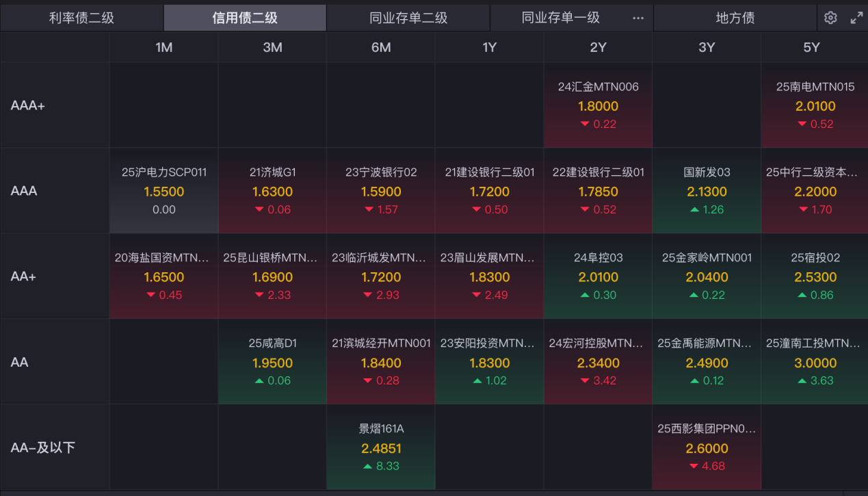The image size is (868, 496).
Task: Click the three-dots more tabs icon
Action: pos(638,18)
